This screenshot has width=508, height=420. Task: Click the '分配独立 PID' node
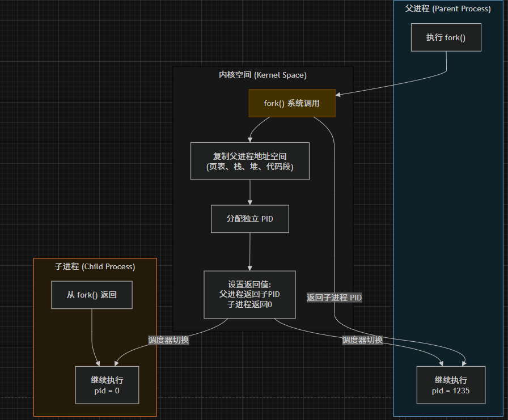tap(250, 219)
